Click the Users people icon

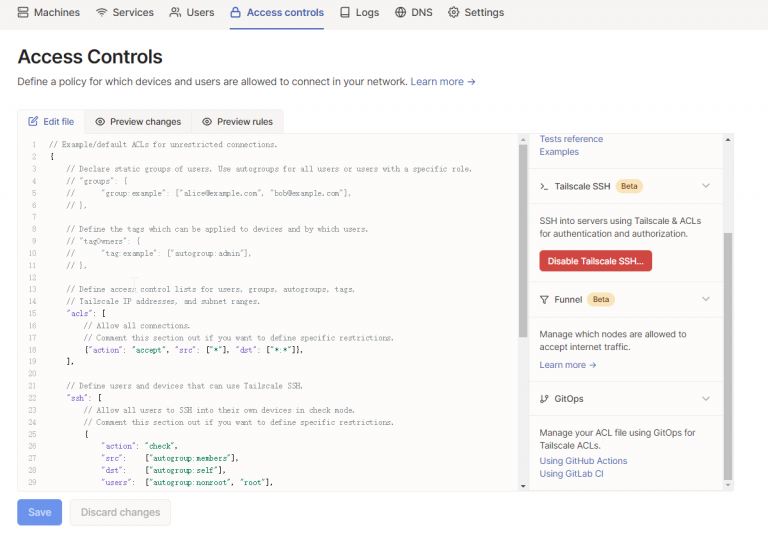tap(175, 13)
